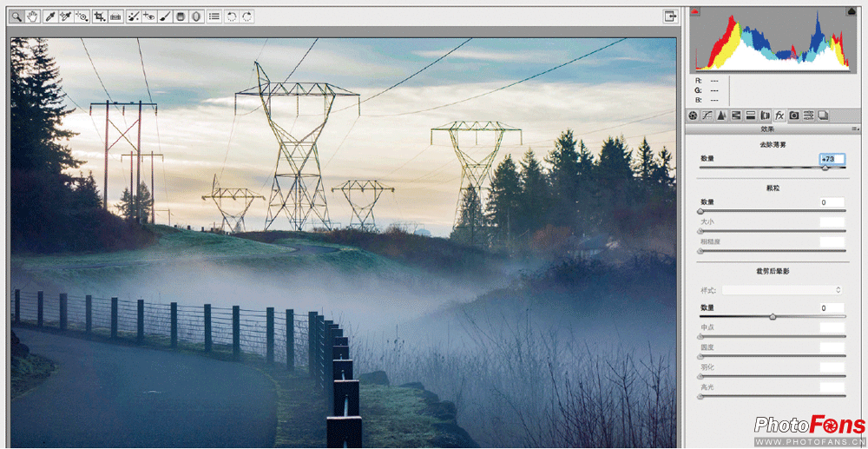Switch to the Basic panel tab
868x449 pixels.
coord(693,116)
